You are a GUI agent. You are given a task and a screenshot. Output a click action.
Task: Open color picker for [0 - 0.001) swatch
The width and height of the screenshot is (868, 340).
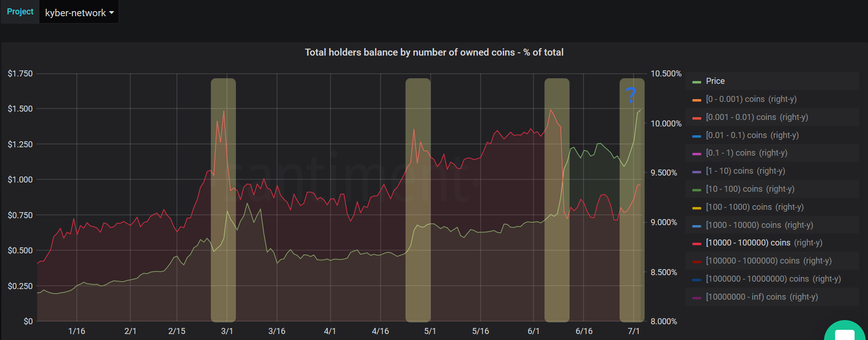tap(697, 100)
